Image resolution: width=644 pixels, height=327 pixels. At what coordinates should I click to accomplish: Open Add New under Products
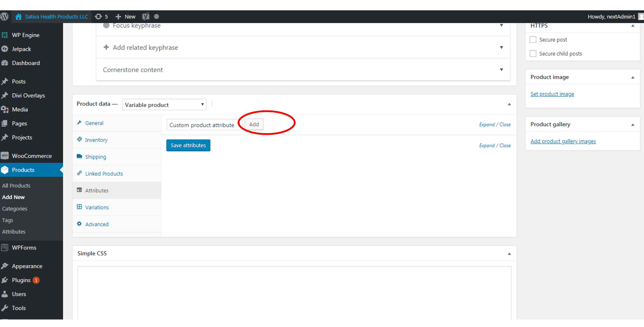click(13, 197)
